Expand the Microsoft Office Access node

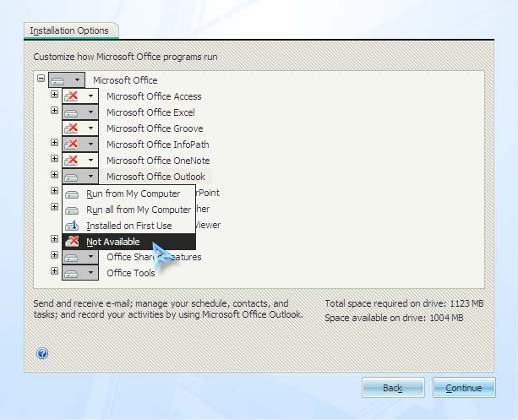(x=55, y=95)
